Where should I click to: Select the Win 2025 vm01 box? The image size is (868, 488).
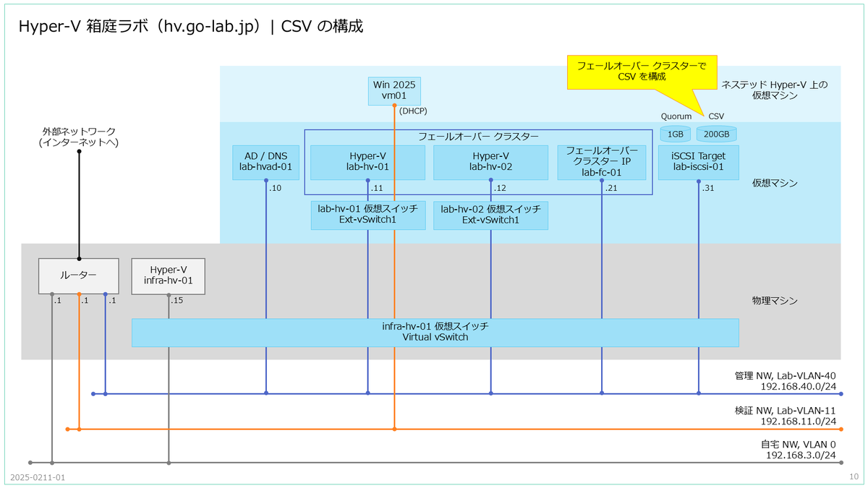pos(394,90)
